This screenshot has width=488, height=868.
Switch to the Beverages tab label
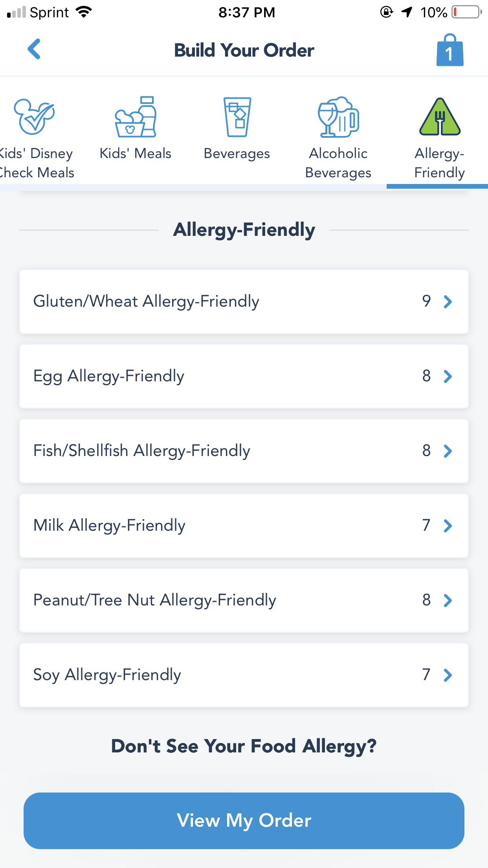[237, 154]
